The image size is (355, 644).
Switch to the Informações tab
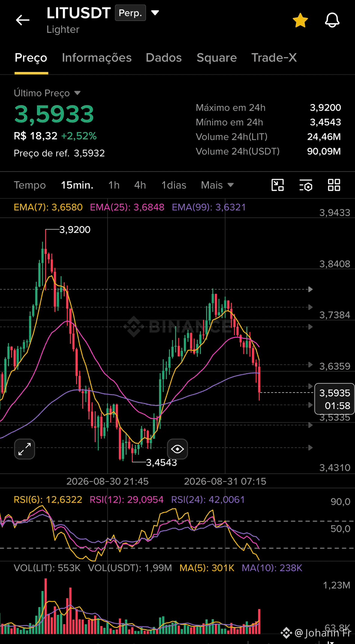point(96,57)
